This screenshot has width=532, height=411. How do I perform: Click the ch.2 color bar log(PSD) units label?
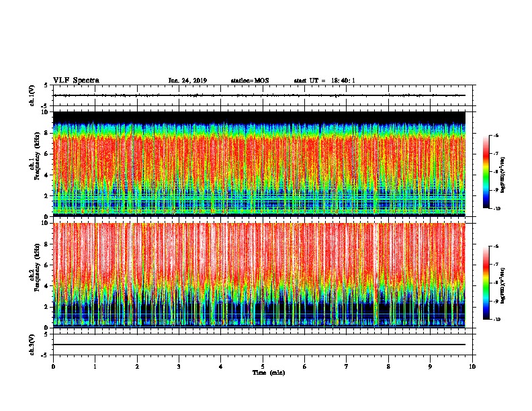point(503,286)
